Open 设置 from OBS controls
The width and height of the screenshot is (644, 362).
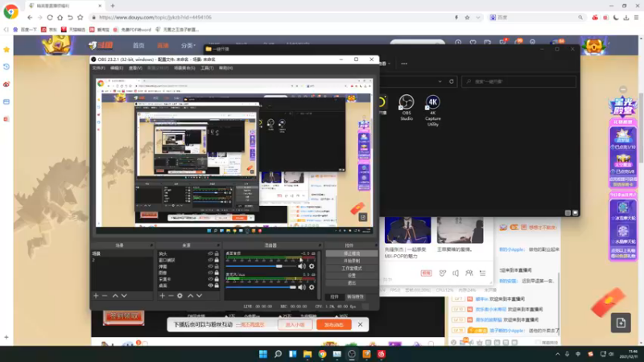pos(352,276)
